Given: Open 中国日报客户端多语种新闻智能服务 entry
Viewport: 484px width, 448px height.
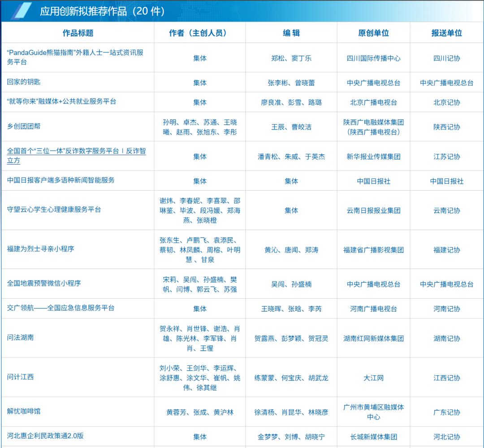Looking at the screenshot, I should pos(61,180).
